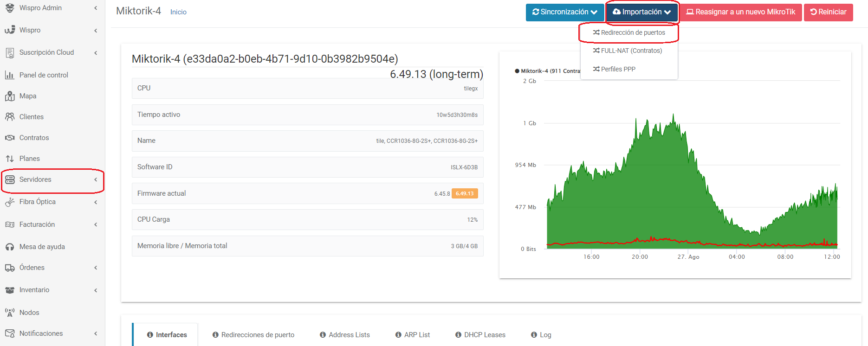Viewport: 868px width, 346px height.
Task: Click the Mapa pin icon
Action: tap(10, 96)
